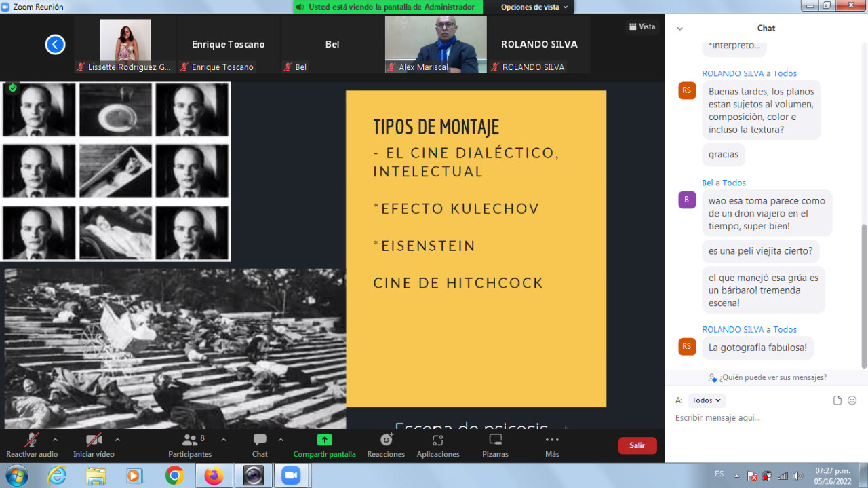868x488 pixels.
Task: Click the green screen-sharing status banner
Action: coord(388,7)
